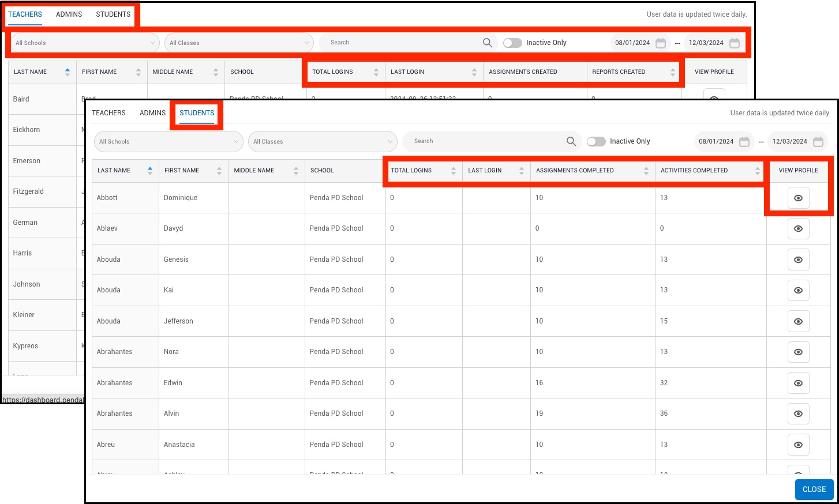Screen dimensions: 839x504
Task: View profile of Abrahantes Edwin
Action: pyautogui.click(x=798, y=383)
